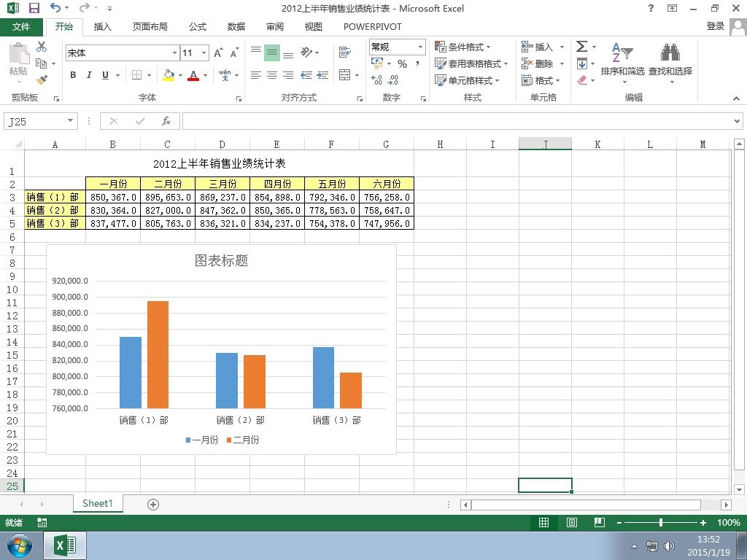The width and height of the screenshot is (747, 560).
Task: Add a new sheet with plus button
Action: 153,505
